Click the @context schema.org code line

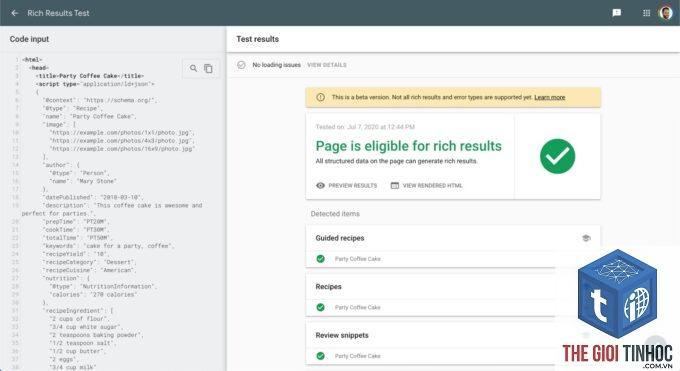pyautogui.click(x=100, y=100)
